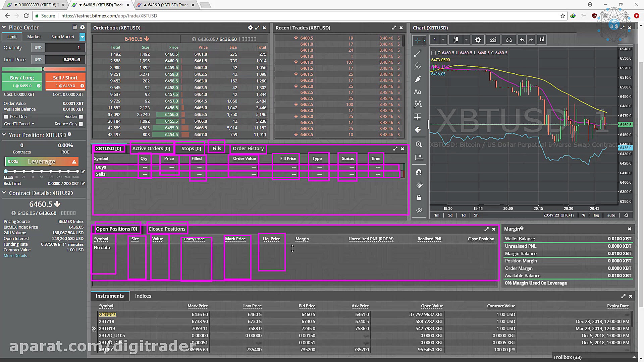Open the chart interval dropdown arrow

click(x=443, y=40)
